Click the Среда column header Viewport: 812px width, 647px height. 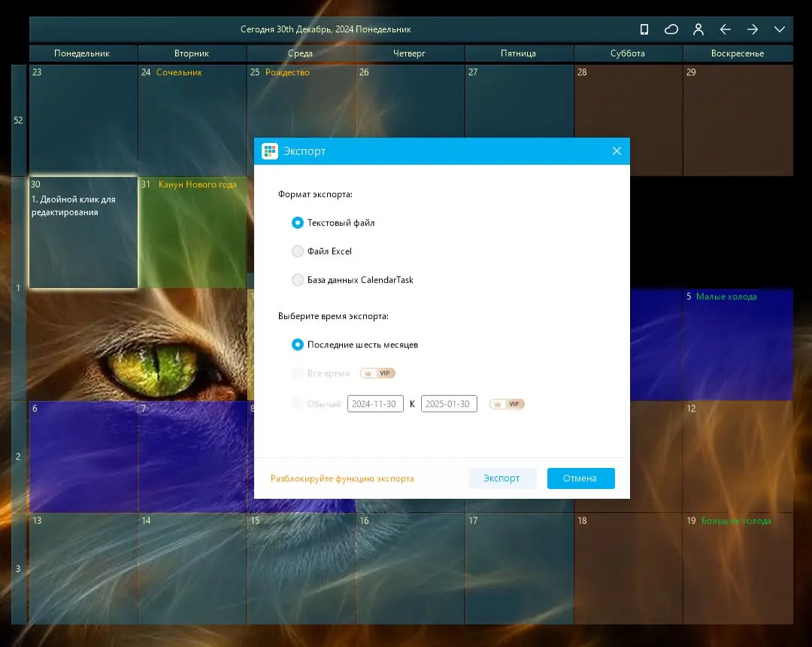(300, 53)
